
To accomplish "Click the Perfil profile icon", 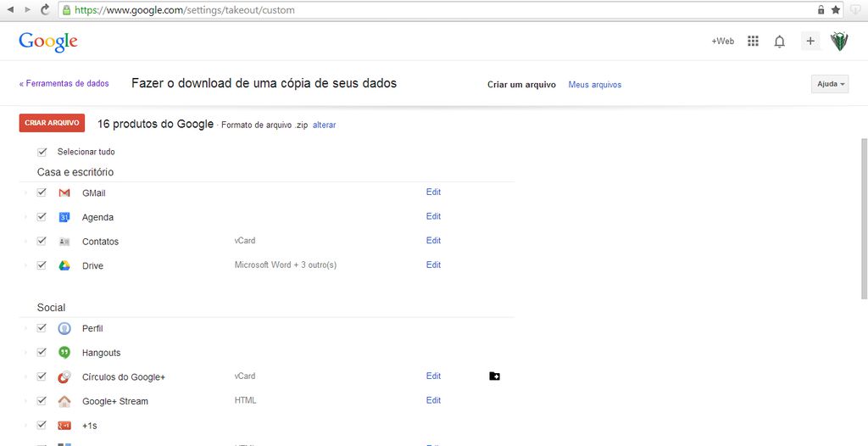I will point(64,328).
